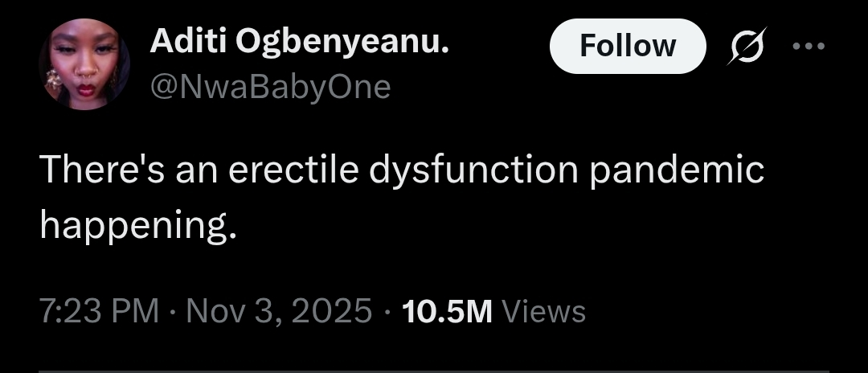Click the separator dot before 10.5M
Screen dimensions: 868x373
387,310
